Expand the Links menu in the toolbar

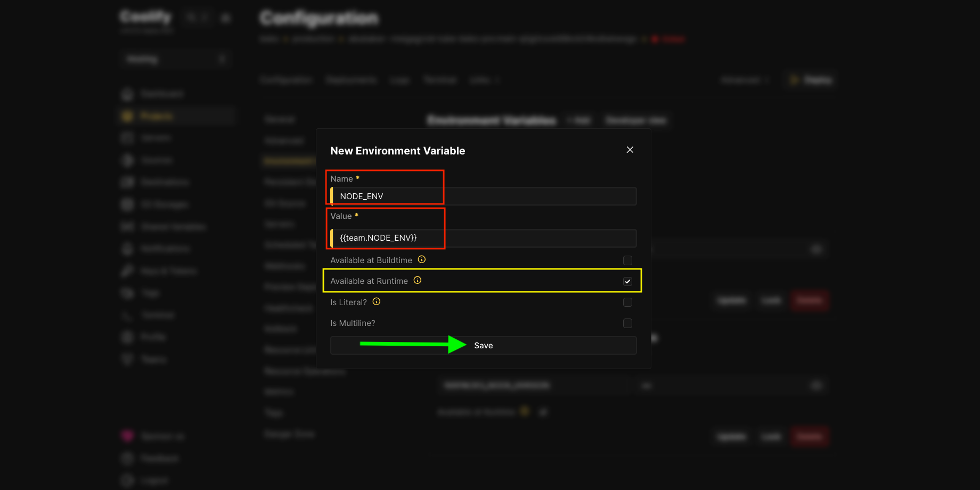pos(482,80)
